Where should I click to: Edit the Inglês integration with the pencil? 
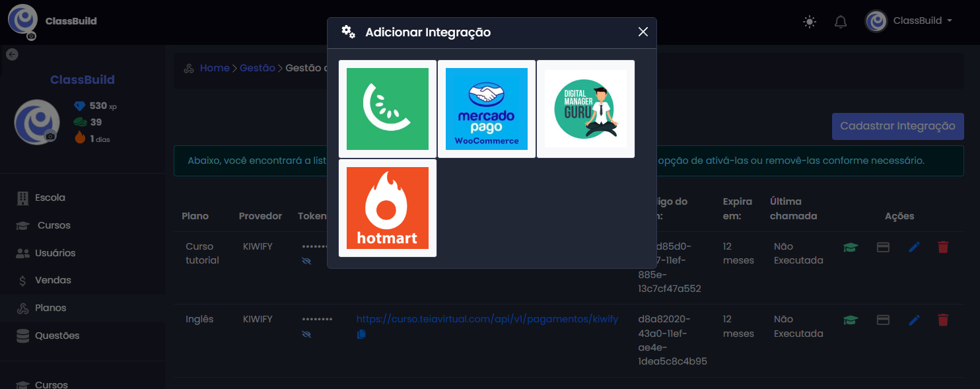914,320
